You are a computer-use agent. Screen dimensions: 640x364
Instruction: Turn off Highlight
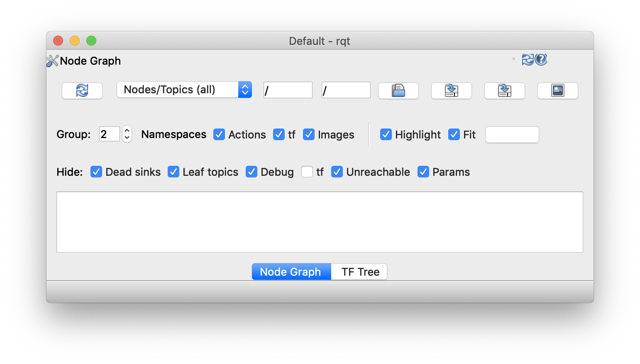tap(386, 134)
